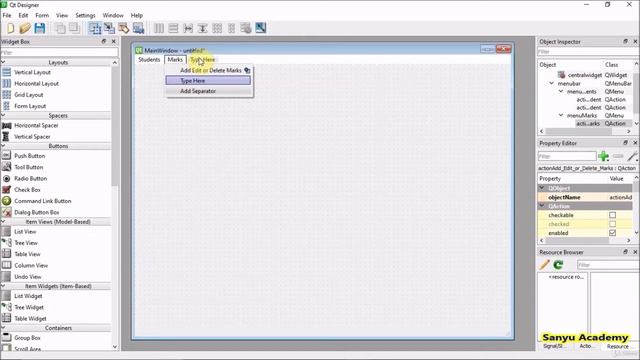Image resolution: width=640 pixels, height=360 pixels.
Task: Select the Grid Layout widget
Action: pos(29,95)
